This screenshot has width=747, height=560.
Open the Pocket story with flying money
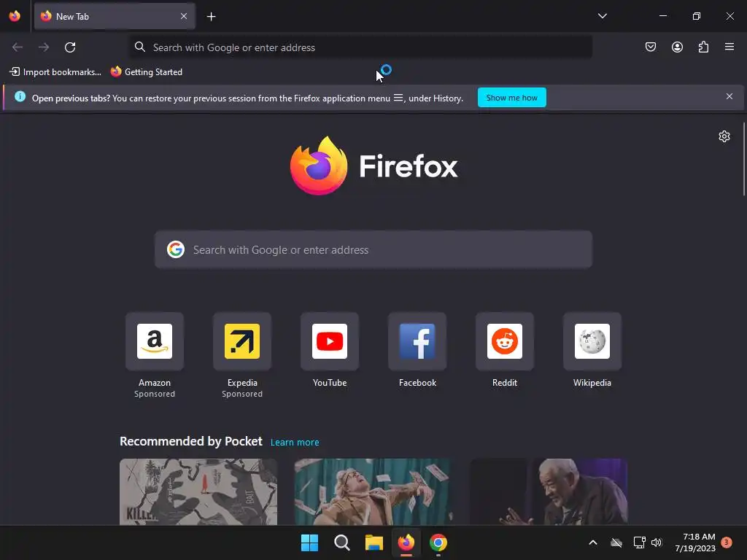click(x=373, y=491)
